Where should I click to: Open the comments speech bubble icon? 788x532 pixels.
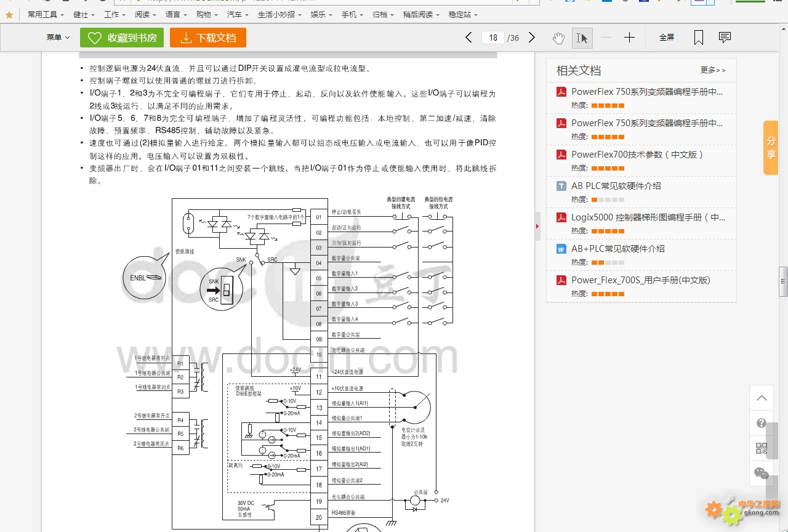pos(725,38)
